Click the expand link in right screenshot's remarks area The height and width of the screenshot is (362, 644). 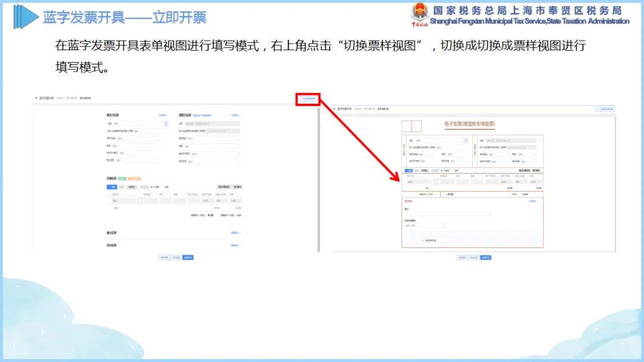533,202
